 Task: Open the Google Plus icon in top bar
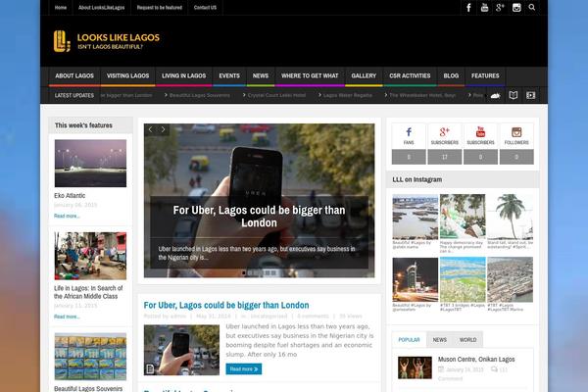tap(500, 8)
